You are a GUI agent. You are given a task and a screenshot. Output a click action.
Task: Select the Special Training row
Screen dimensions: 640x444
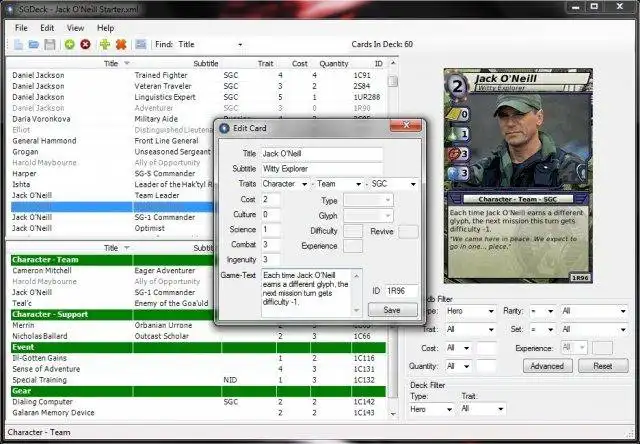pos(198,380)
